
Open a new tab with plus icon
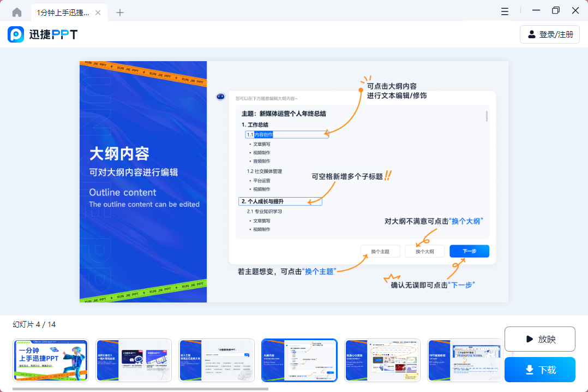pos(120,13)
